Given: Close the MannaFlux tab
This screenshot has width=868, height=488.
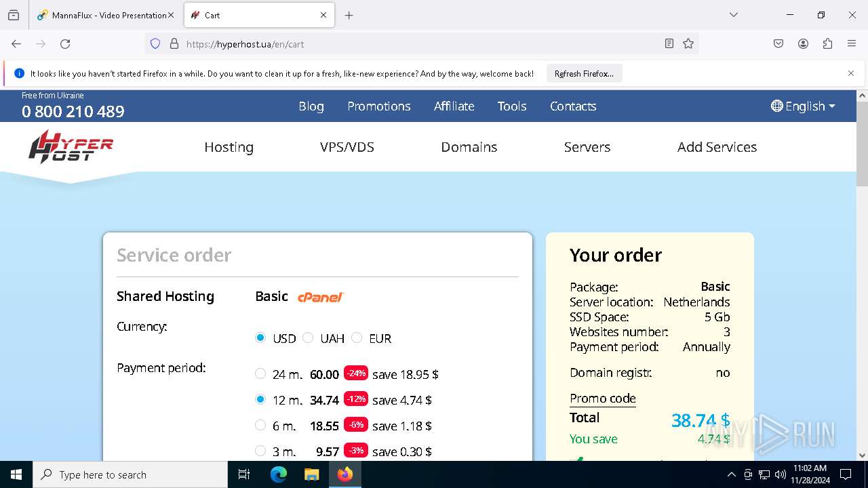Looking at the screenshot, I should click(170, 15).
